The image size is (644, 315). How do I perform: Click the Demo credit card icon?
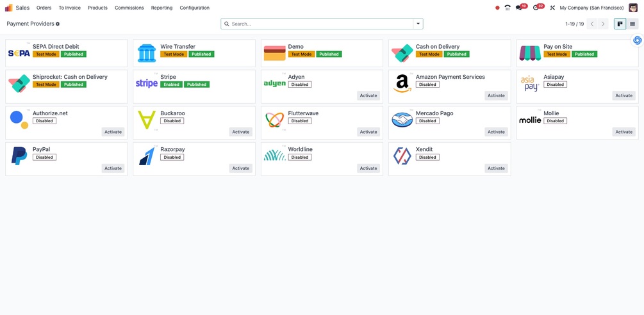pos(274,53)
